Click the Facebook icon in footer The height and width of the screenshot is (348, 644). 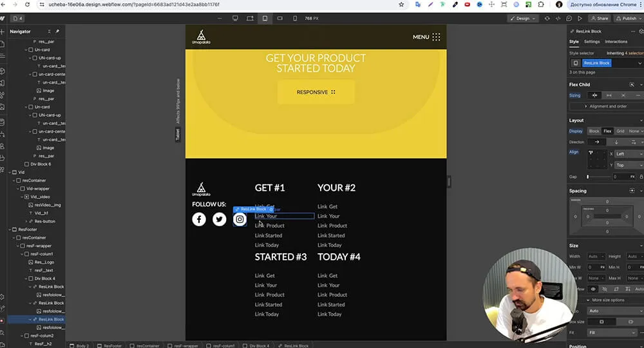pos(199,219)
